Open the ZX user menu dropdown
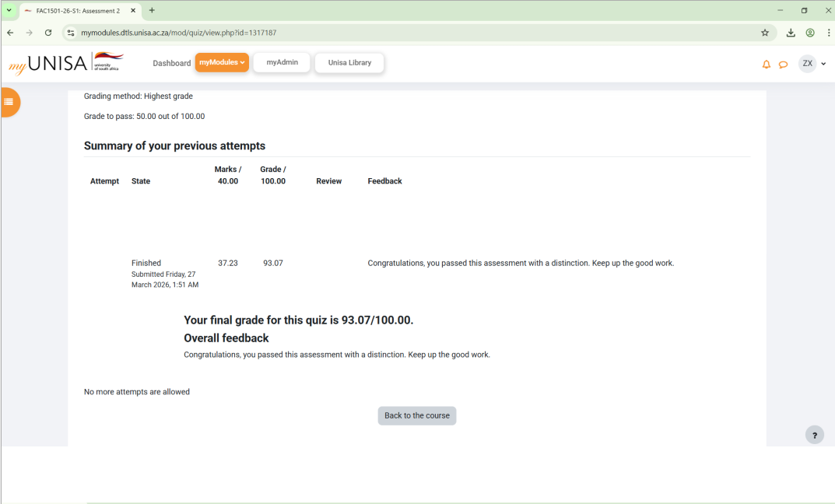This screenshot has height=504, width=835. point(812,64)
